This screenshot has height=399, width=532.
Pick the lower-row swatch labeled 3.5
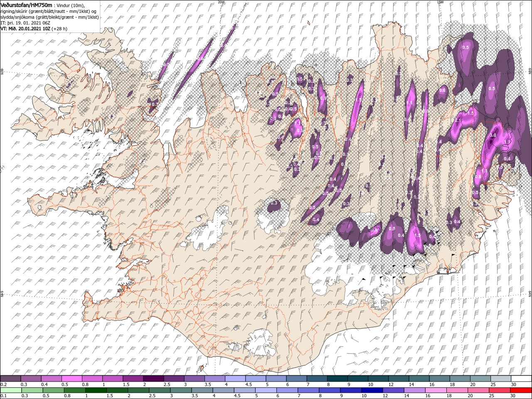pyautogui.click(x=202, y=390)
